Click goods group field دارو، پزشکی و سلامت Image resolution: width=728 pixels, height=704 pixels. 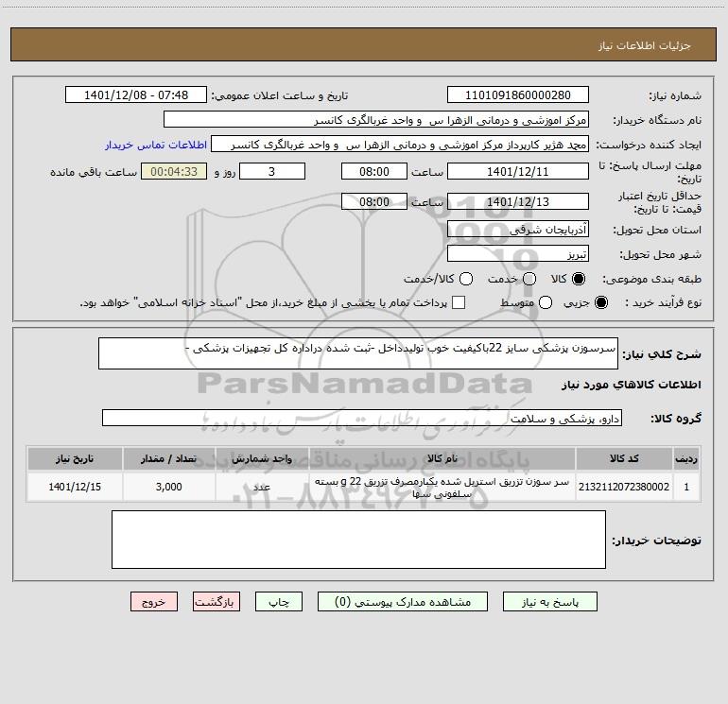pyautogui.click(x=362, y=418)
